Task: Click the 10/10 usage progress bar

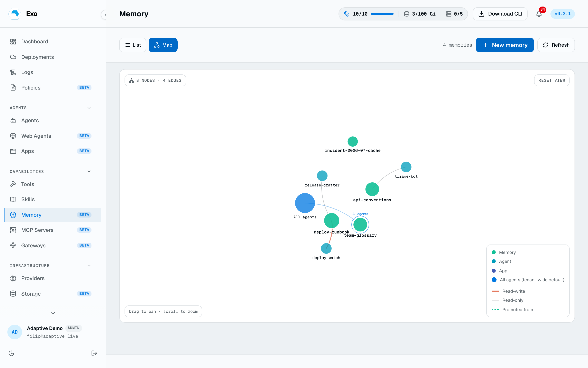Action: (x=382, y=14)
